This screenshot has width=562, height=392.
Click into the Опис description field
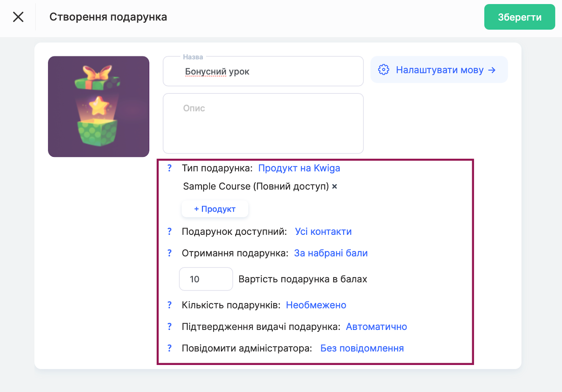click(263, 124)
